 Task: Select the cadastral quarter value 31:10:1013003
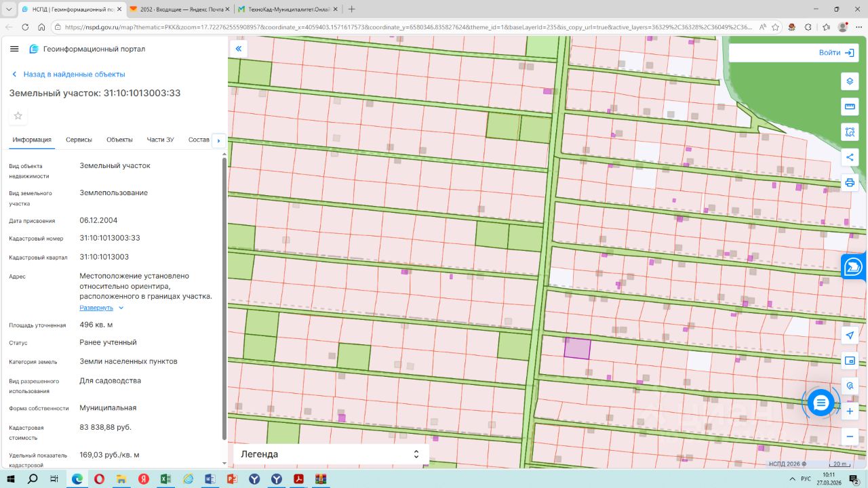click(x=104, y=257)
